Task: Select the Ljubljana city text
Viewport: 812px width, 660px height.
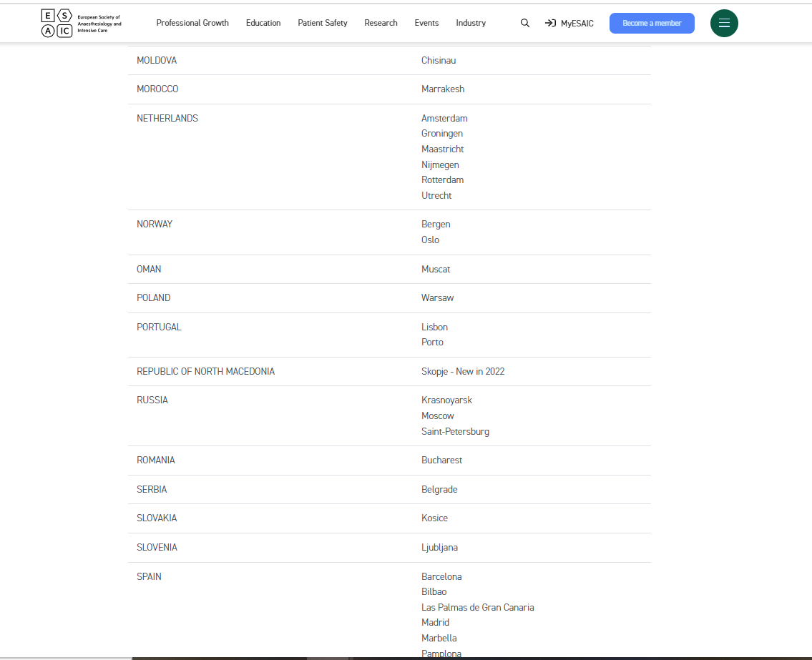Action: coord(439,548)
